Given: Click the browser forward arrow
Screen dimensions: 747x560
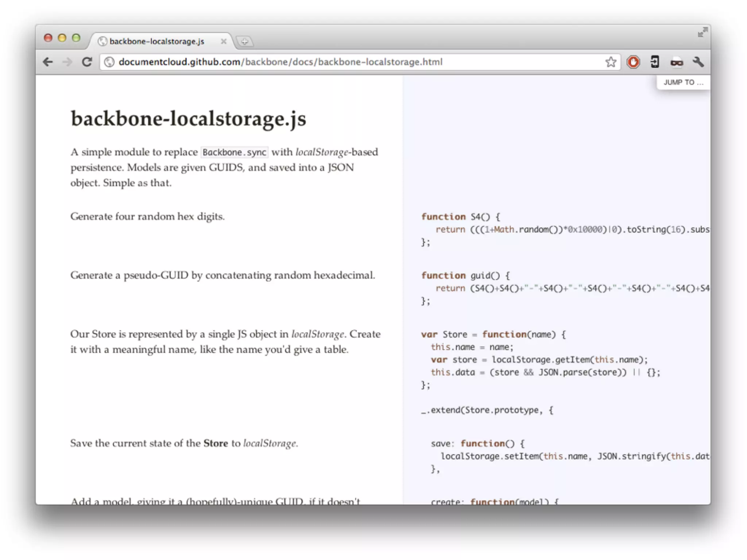Looking at the screenshot, I should point(67,62).
